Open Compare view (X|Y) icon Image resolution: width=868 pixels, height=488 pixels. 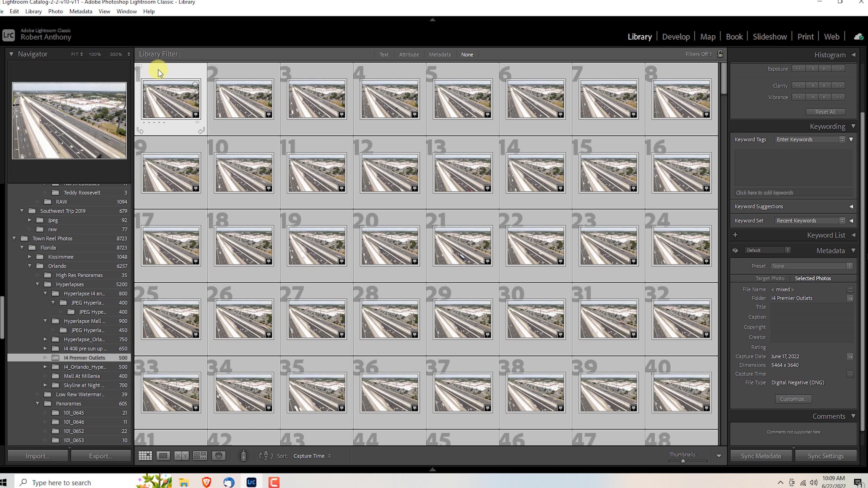coord(181,456)
